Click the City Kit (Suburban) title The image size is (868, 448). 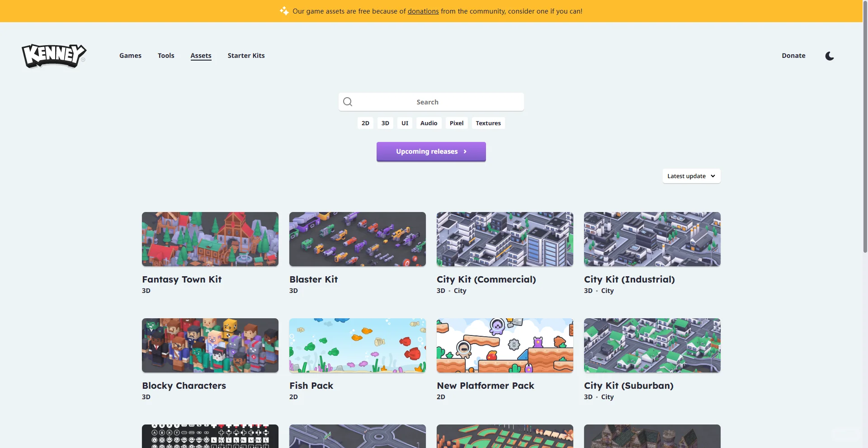click(x=629, y=386)
